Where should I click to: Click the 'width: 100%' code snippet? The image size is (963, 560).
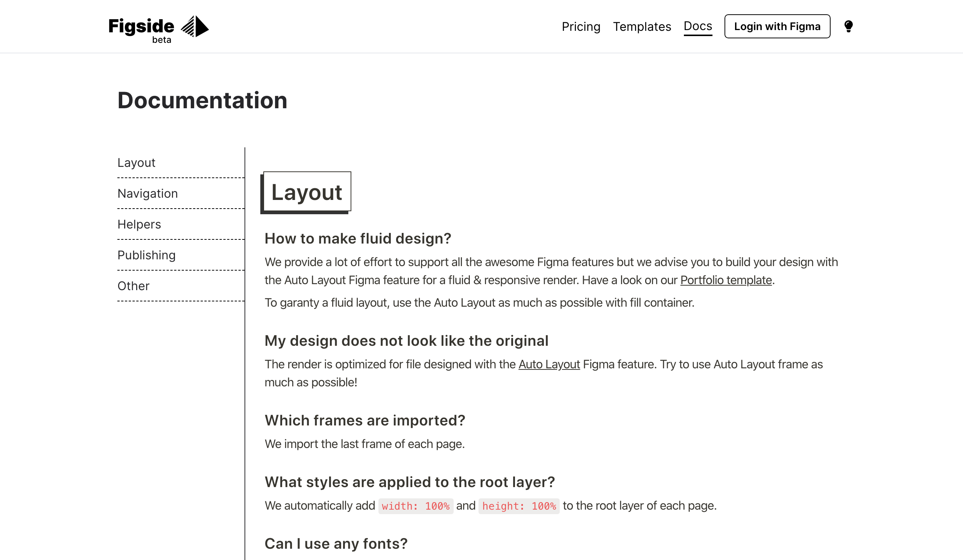[416, 507]
